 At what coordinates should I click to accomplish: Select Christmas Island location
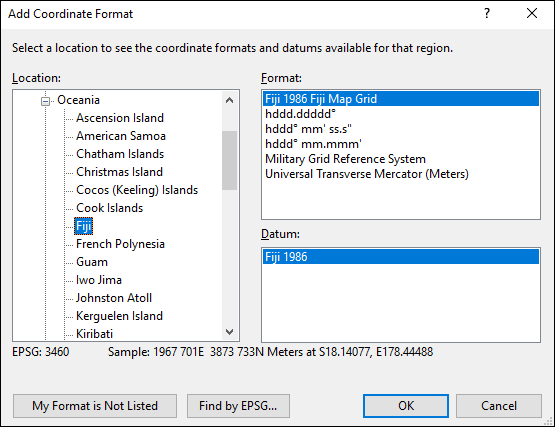point(119,172)
